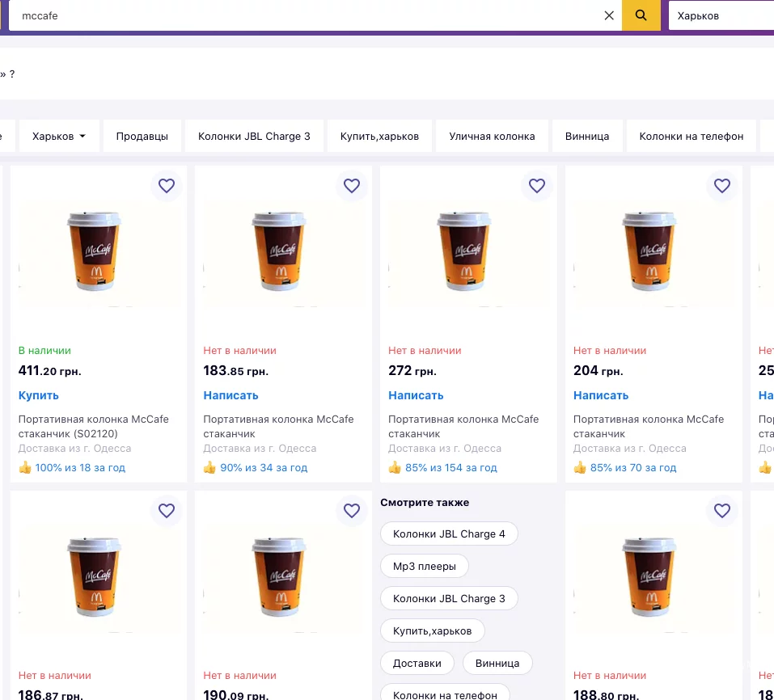Click thumbs-up icon beside 90% rating
This screenshot has width=774, height=700.
209,467
